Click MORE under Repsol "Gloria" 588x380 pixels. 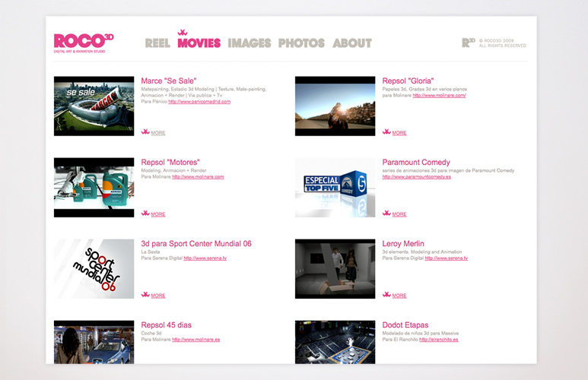point(399,133)
